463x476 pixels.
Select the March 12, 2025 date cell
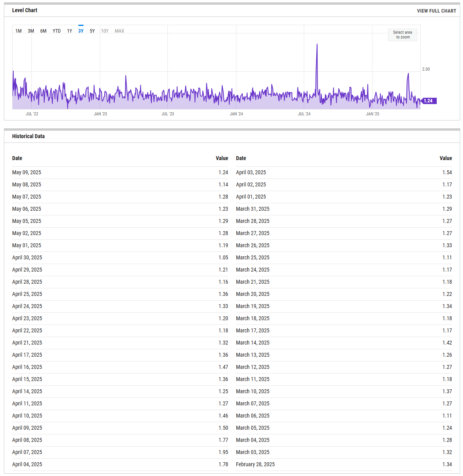[253, 367]
